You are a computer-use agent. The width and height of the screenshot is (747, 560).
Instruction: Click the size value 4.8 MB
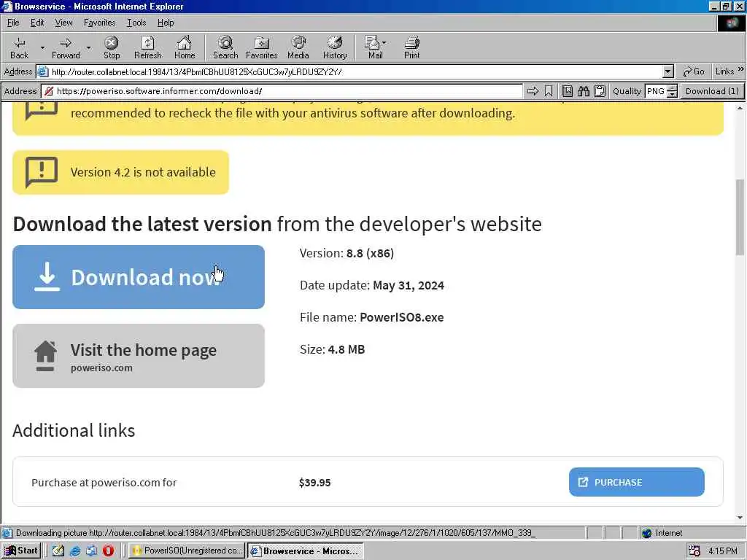coord(347,349)
